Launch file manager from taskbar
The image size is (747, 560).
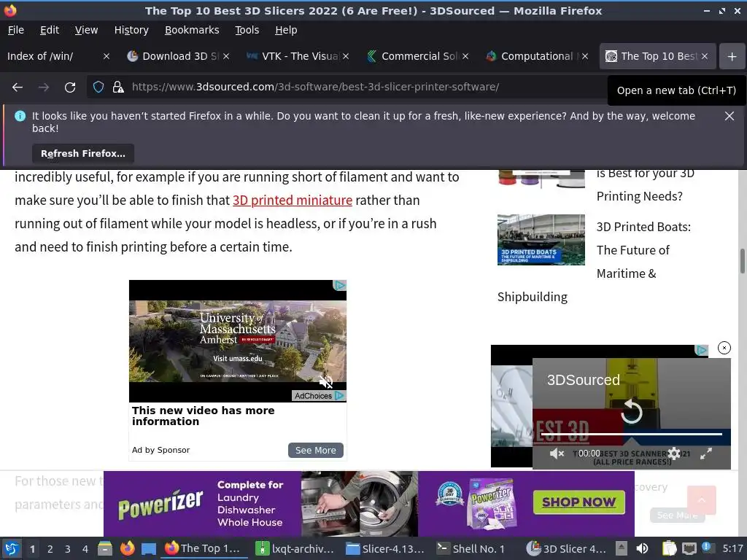(105, 548)
